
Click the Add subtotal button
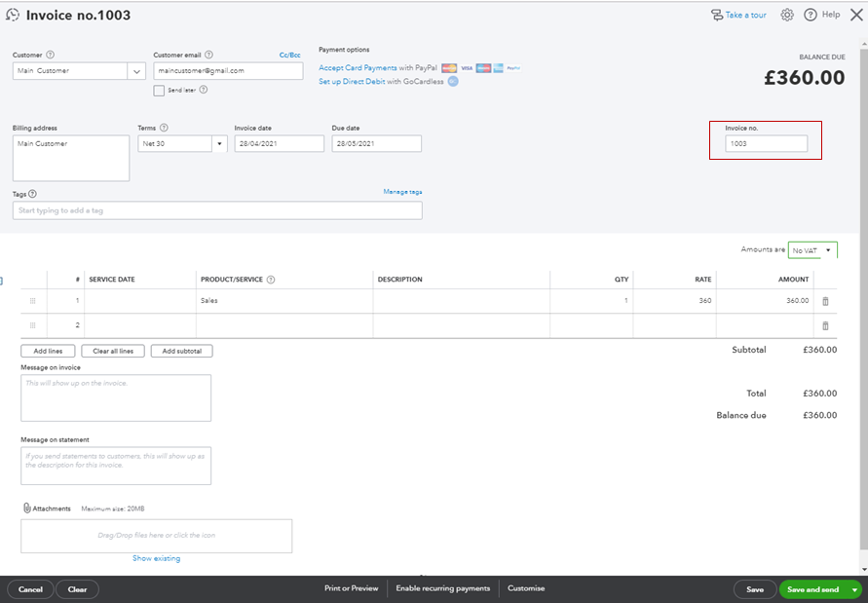(x=181, y=351)
